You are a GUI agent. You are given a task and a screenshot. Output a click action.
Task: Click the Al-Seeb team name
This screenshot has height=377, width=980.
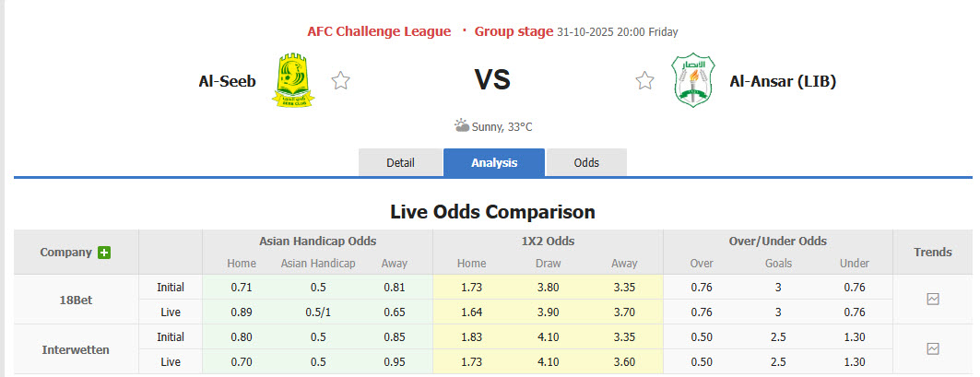click(227, 81)
